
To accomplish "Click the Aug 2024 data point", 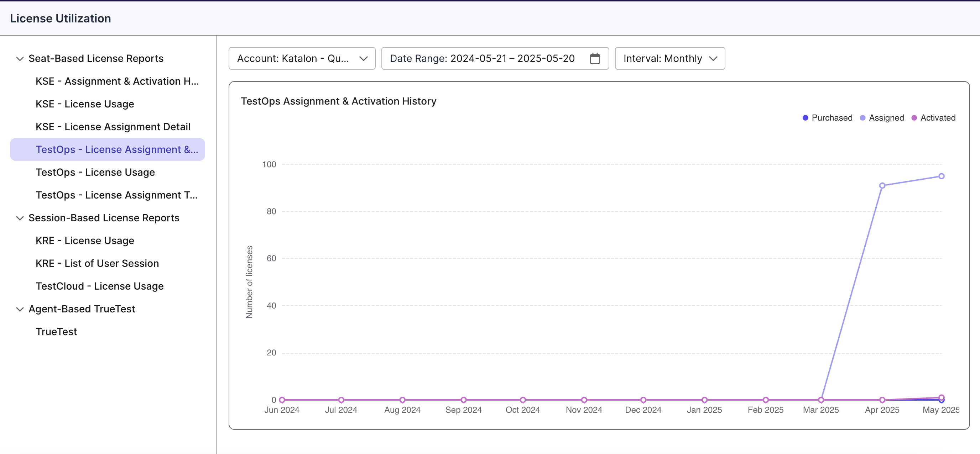I will (x=402, y=400).
